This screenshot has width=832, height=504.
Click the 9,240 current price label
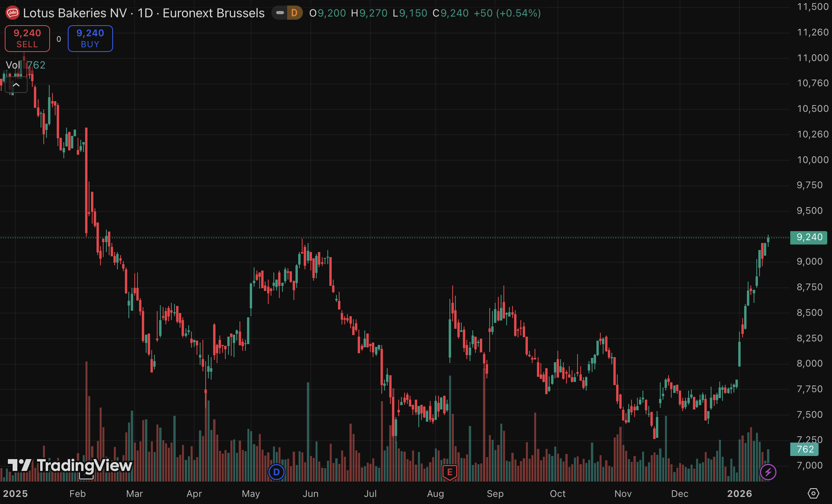click(808, 237)
